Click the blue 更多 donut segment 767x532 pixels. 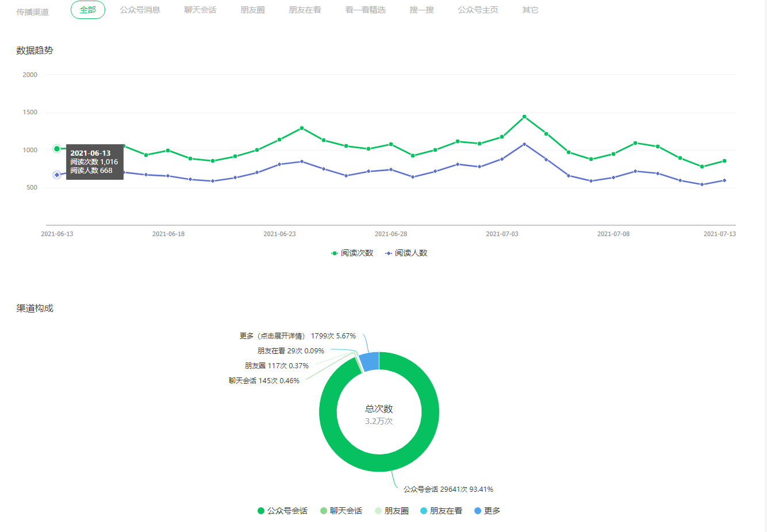click(x=370, y=361)
